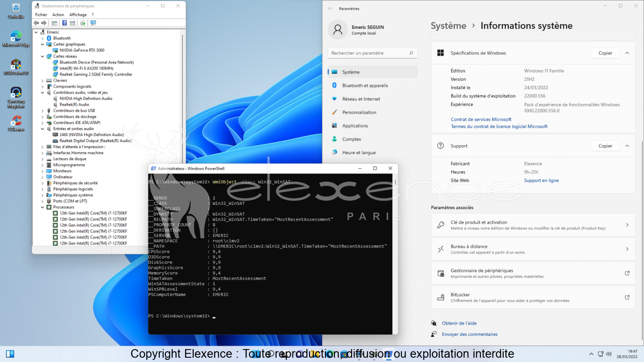Open Applications settings
This screenshot has height=362, width=644.
point(372,126)
